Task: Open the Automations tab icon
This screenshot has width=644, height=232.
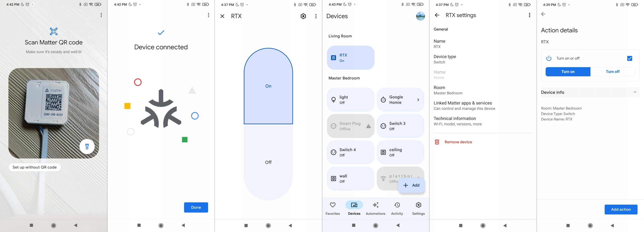Action: 375,205
